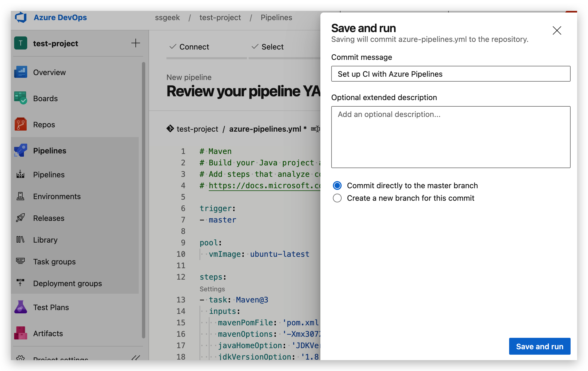Click the optional description text area
Screen dimensions: 588x371
[451, 137]
